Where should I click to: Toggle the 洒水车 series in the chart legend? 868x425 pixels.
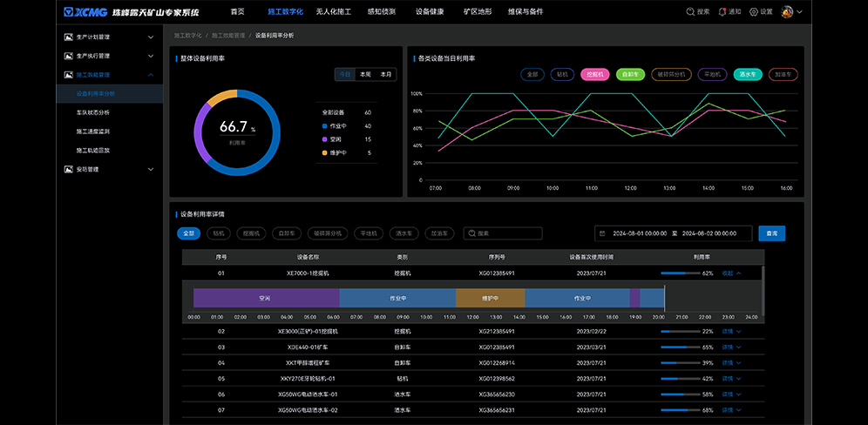click(x=747, y=75)
